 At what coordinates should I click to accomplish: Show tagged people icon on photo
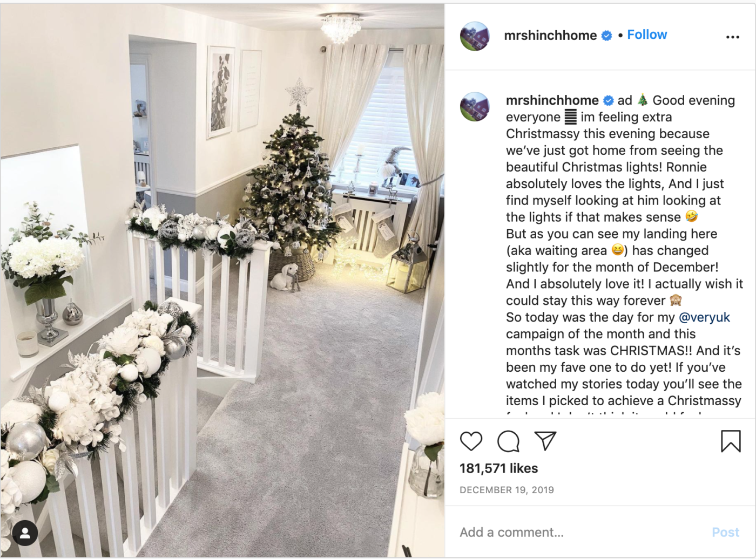pos(25,533)
